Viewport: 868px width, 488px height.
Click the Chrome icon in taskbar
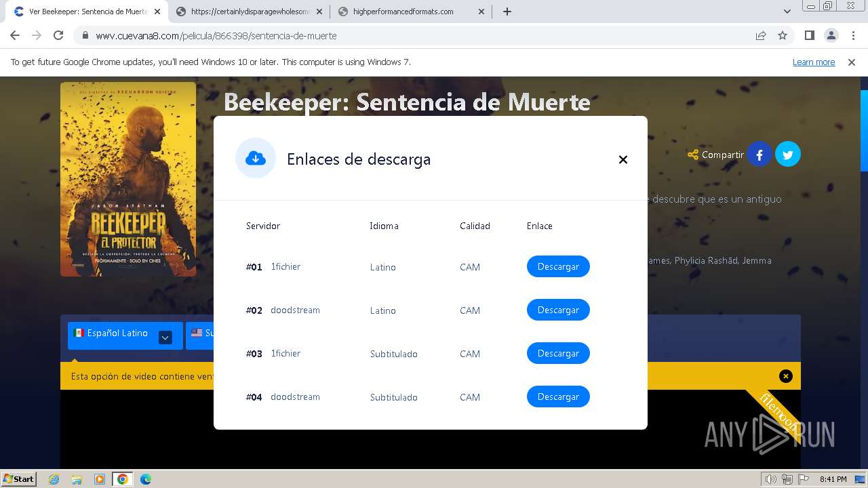(x=123, y=479)
